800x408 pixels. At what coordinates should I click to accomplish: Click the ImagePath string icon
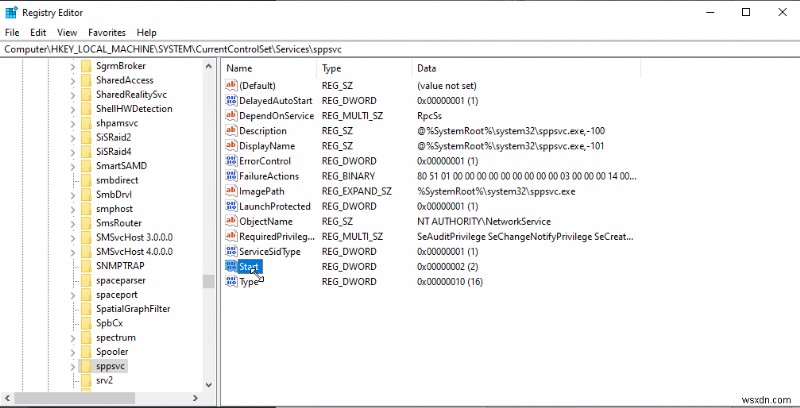[x=231, y=191]
